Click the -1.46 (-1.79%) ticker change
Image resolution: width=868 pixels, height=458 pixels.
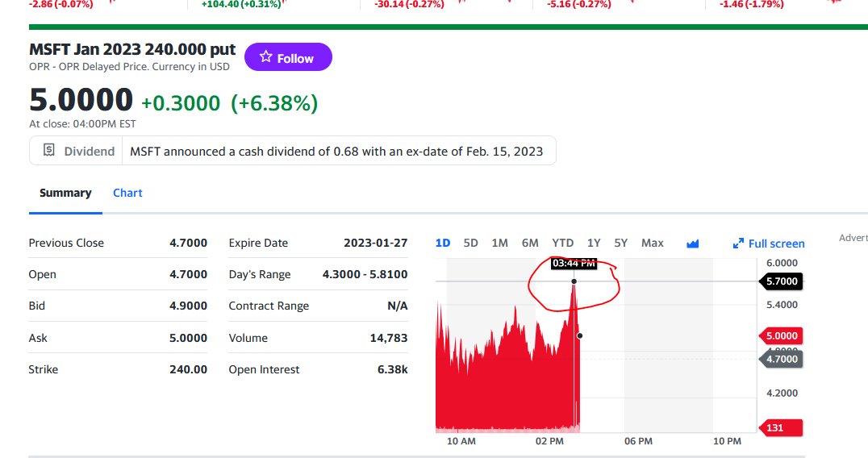click(752, 4)
